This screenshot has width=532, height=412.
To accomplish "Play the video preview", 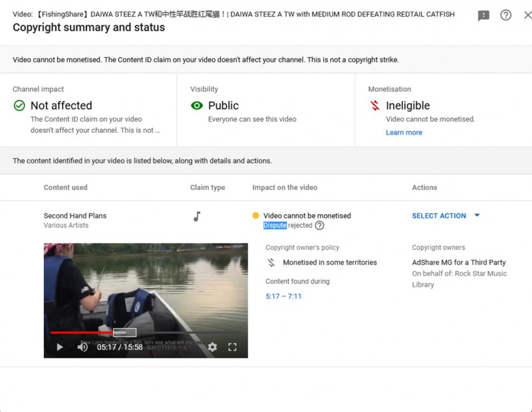I will pos(60,347).
